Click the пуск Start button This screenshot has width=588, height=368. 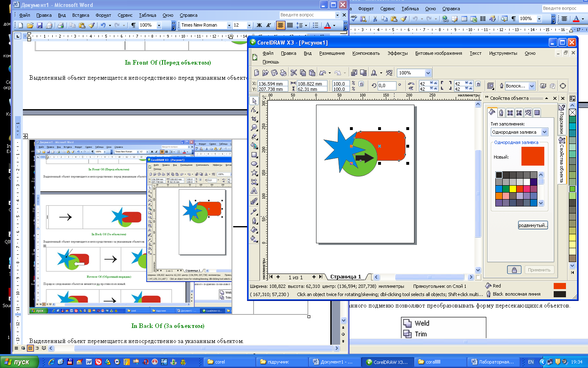tap(20, 362)
